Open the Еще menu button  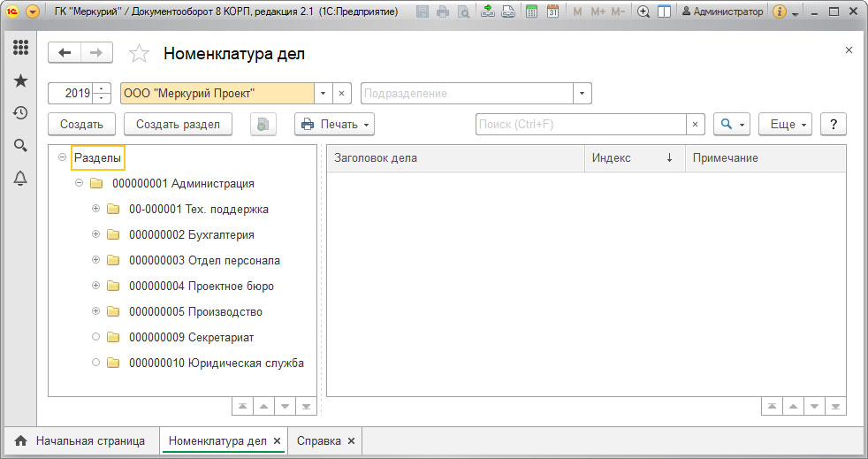(785, 124)
